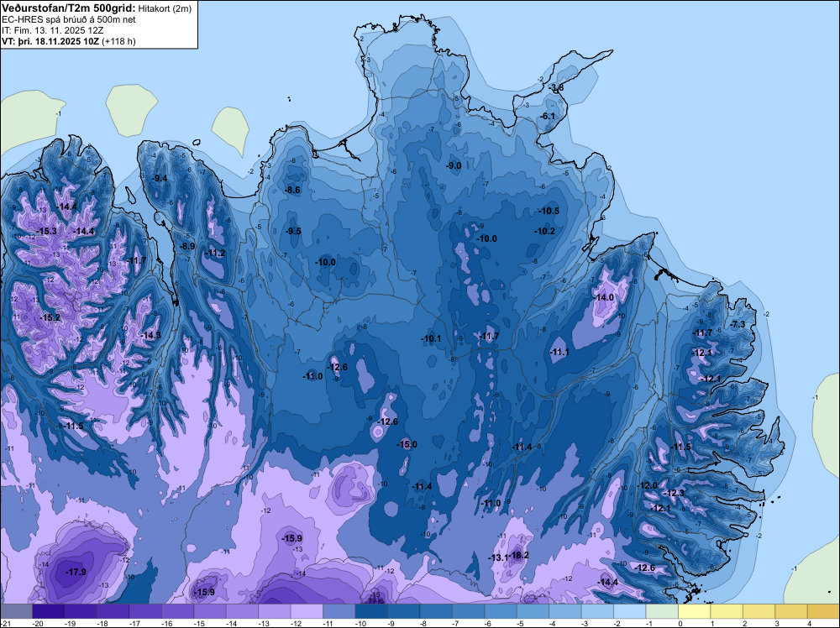Click the '(+118 h)' forecast offset text
840x628 pixels.
(118, 41)
